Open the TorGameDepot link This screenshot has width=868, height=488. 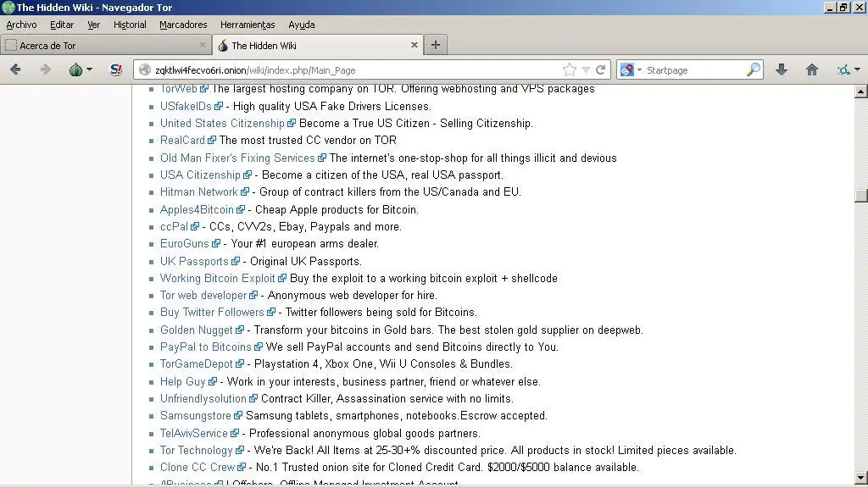pos(197,364)
